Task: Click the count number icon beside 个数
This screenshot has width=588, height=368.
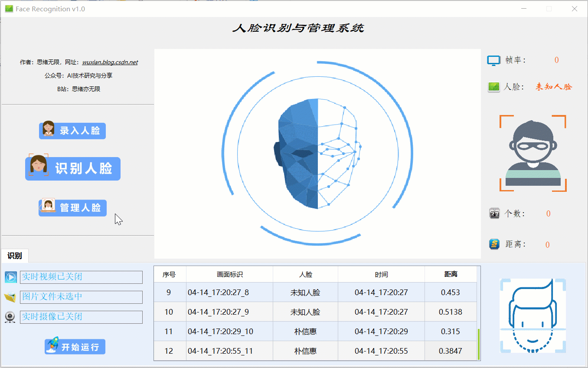Action: tap(494, 214)
